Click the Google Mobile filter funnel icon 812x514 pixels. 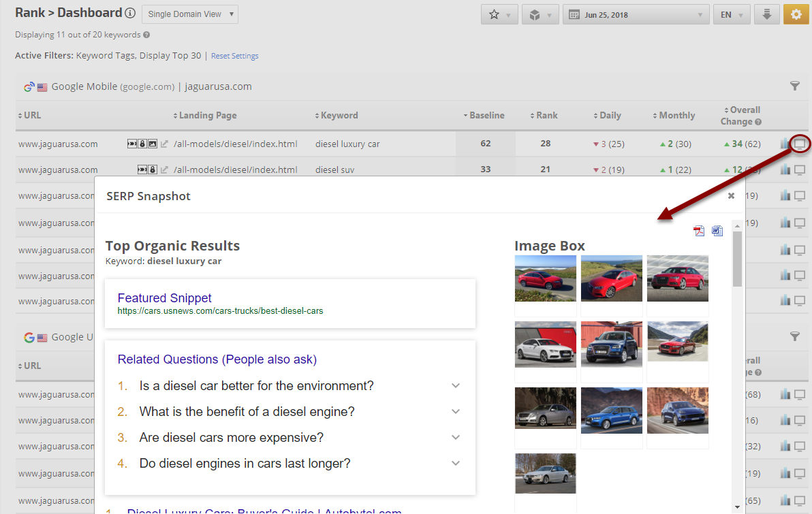pos(794,86)
